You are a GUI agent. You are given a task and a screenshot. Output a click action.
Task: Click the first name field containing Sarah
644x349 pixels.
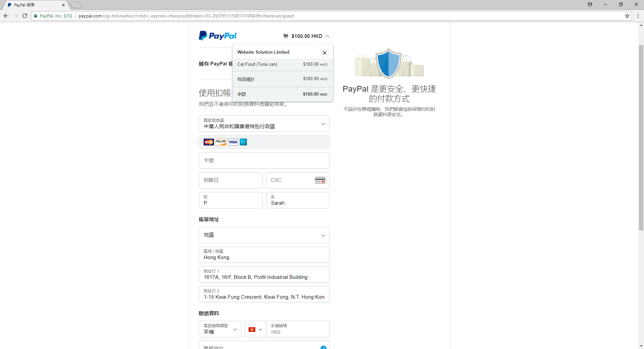tap(298, 200)
